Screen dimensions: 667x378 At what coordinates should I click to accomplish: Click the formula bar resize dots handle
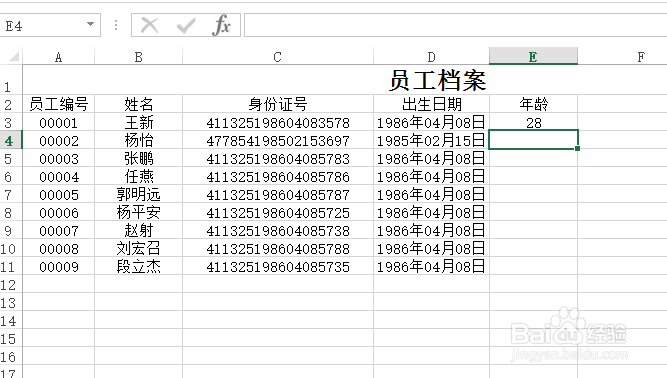click(116, 25)
